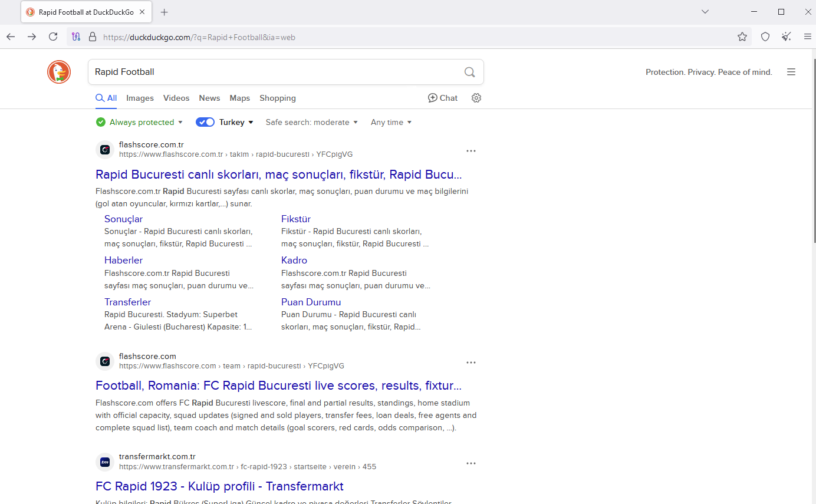
Task: Switch to the Maps tab
Action: (x=240, y=98)
